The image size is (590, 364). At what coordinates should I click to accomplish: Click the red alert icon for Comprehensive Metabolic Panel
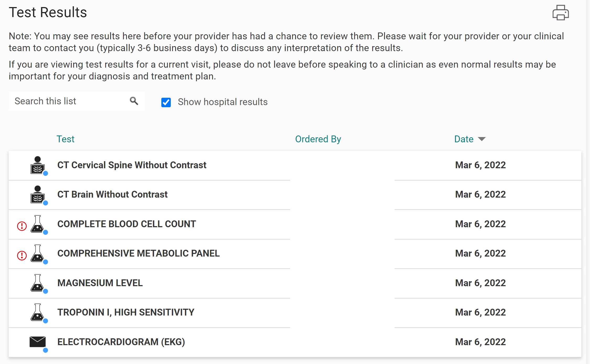[22, 255]
